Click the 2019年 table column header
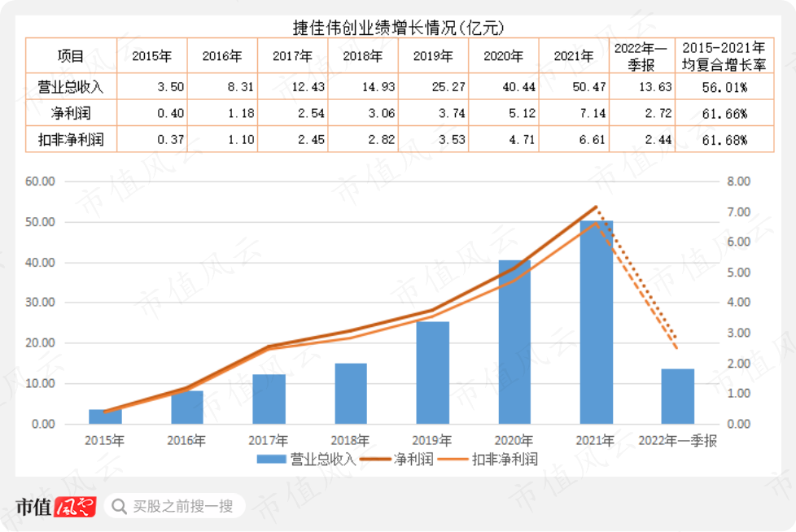The height and width of the screenshot is (532, 796). (433, 56)
